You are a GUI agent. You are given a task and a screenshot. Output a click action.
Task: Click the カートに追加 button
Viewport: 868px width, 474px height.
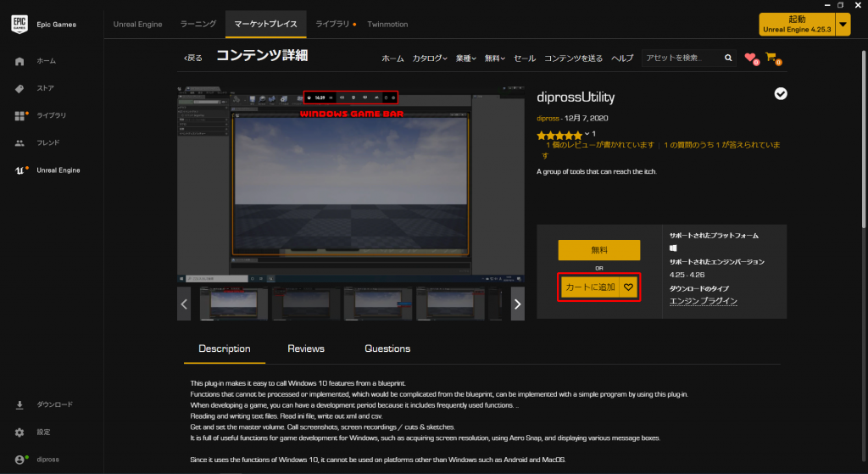(590, 287)
